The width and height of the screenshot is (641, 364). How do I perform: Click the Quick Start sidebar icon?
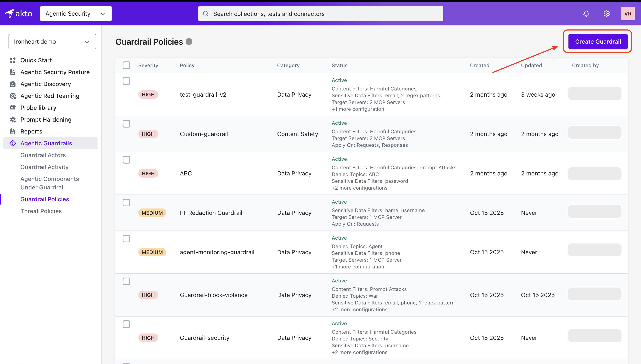click(13, 60)
